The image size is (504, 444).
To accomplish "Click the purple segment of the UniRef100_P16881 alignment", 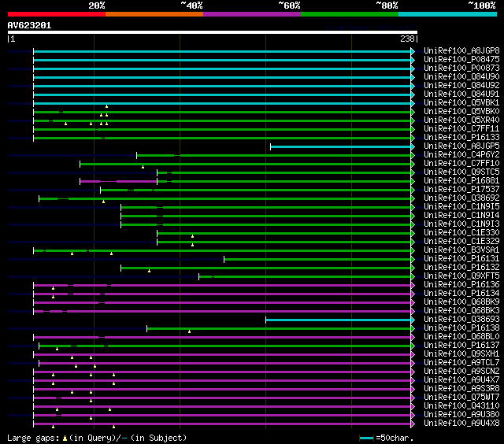I will tap(119, 182).
